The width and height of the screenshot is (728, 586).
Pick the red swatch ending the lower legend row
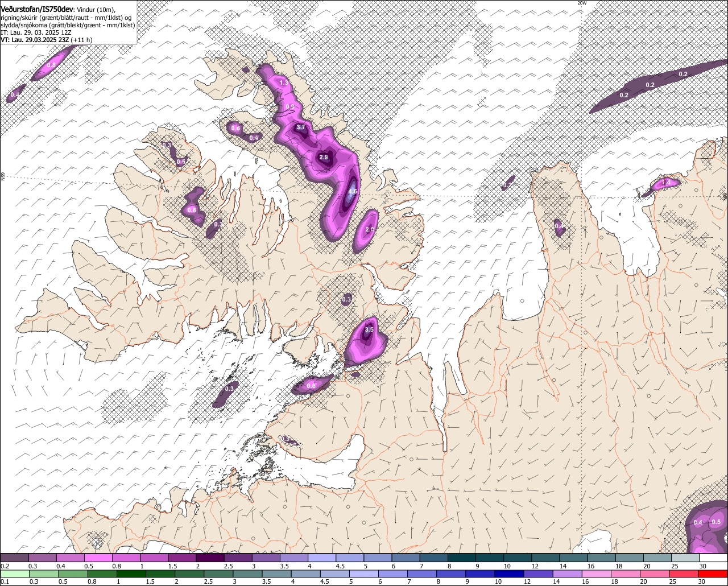pyautogui.click(x=713, y=574)
